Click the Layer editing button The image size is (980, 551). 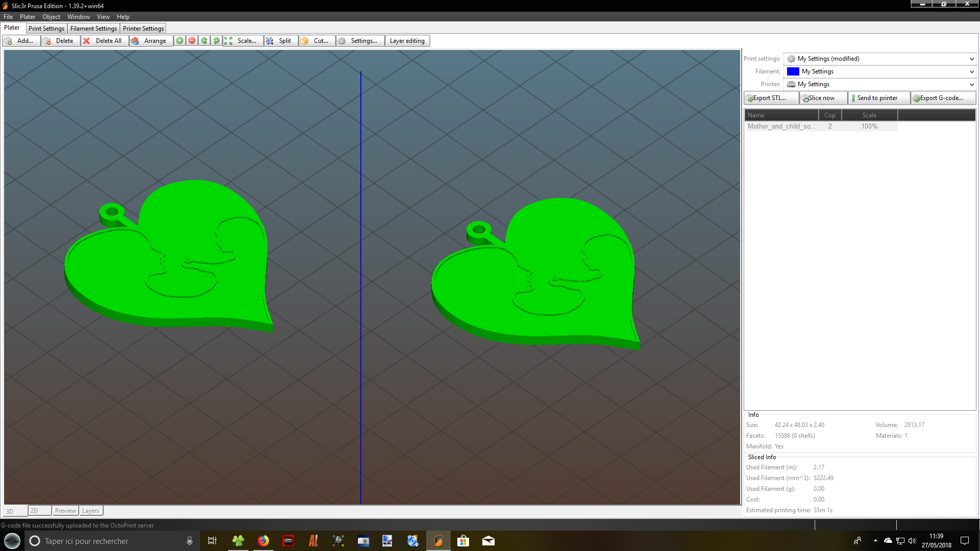(407, 41)
